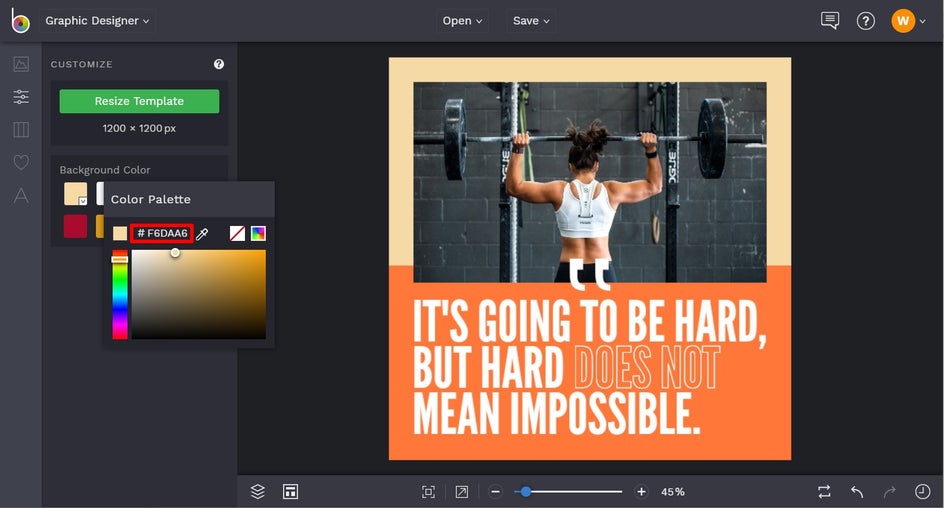Click the 45 % zoom value
Image resolution: width=944 pixels, height=508 pixels.
point(672,492)
